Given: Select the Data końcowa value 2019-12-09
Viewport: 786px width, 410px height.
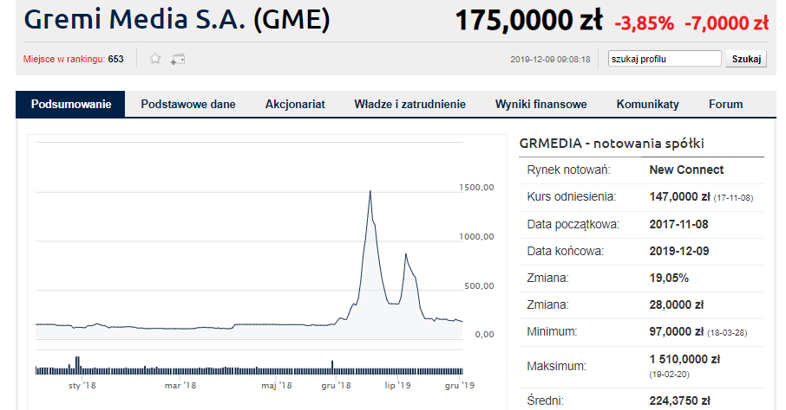Looking at the screenshot, I should 679,251.
